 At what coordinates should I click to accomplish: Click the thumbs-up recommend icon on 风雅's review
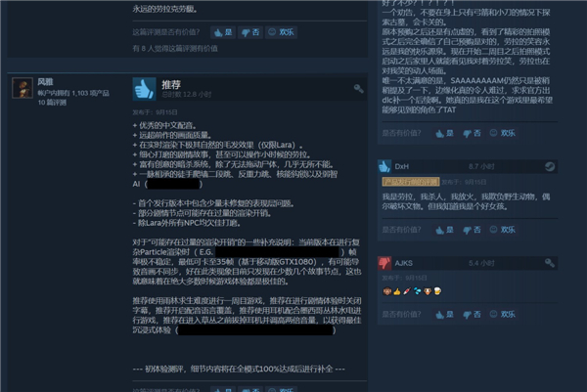click(x=144, y=89)
